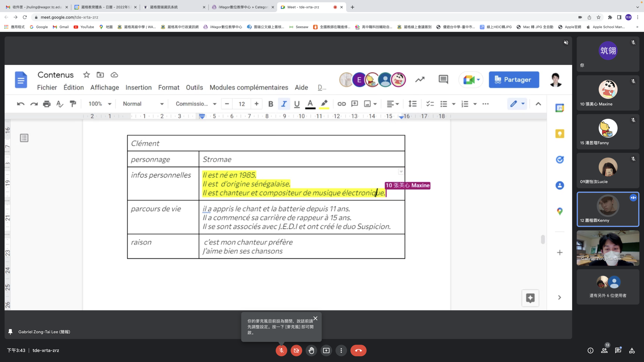Click the raise hand icon
The image size is (644, 362).
(311, 350)
